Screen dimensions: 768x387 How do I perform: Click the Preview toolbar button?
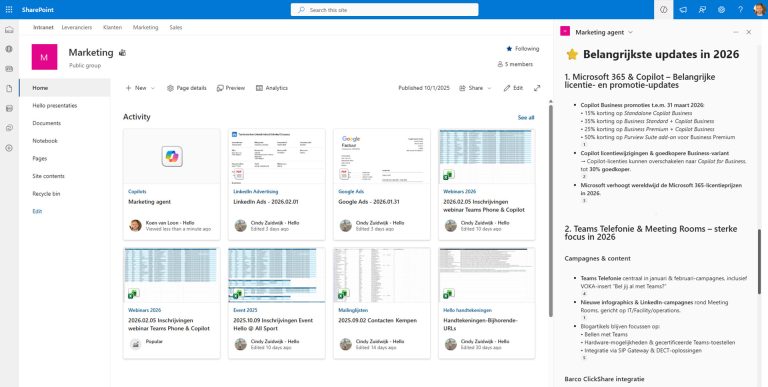pyautogui.click(x=231, y=88)
